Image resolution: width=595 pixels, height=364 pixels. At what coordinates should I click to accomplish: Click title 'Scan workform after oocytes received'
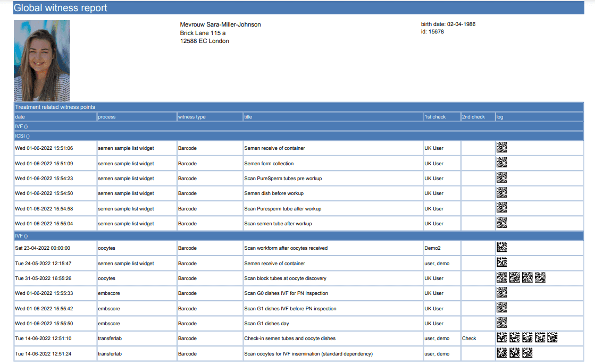pyautogui.click(x=286, y=248)
